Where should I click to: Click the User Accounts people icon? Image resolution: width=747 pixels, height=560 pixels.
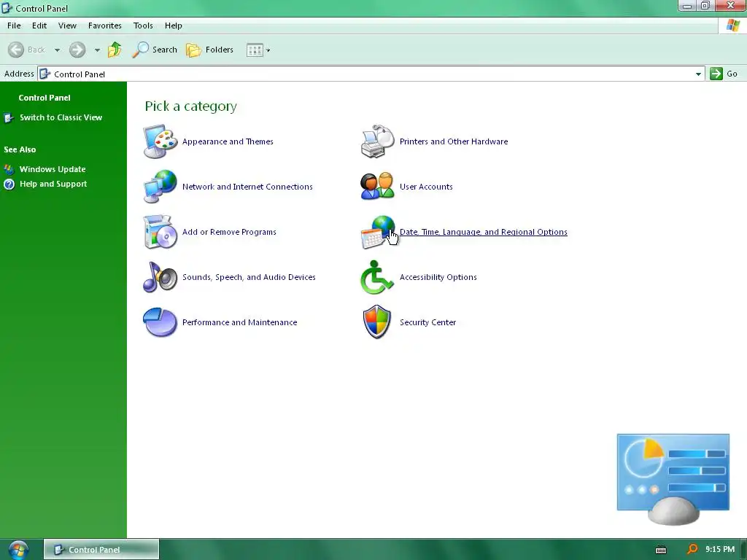377,186
